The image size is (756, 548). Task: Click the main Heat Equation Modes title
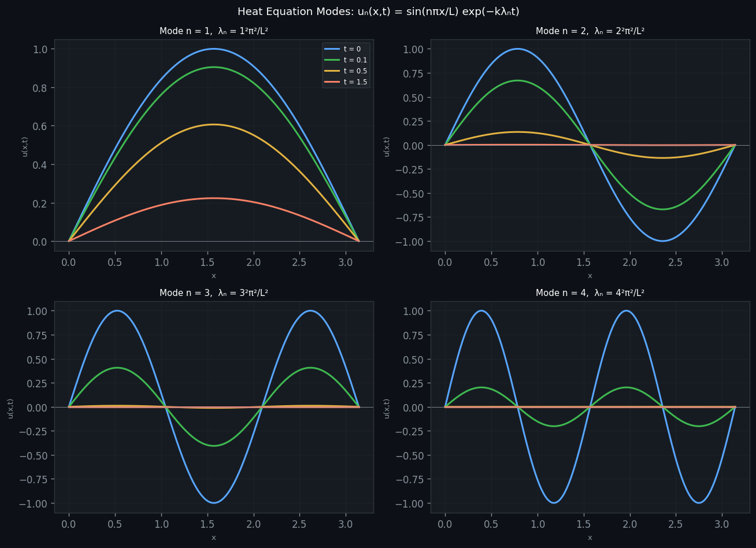pyautogui.click(x=377, y=11)
